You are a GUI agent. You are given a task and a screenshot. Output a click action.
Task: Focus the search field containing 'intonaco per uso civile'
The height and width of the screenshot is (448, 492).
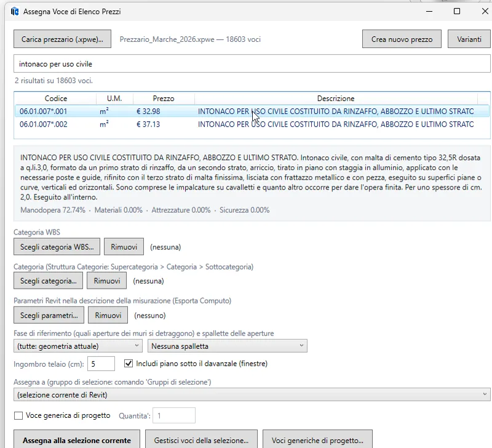[252, 64]
